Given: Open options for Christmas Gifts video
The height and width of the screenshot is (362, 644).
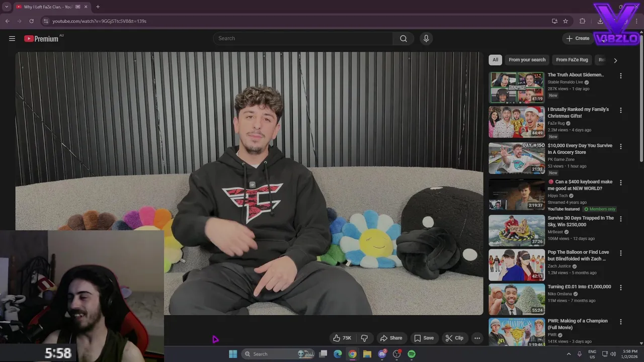Looking at the screenshot, I should pos(620,110).
